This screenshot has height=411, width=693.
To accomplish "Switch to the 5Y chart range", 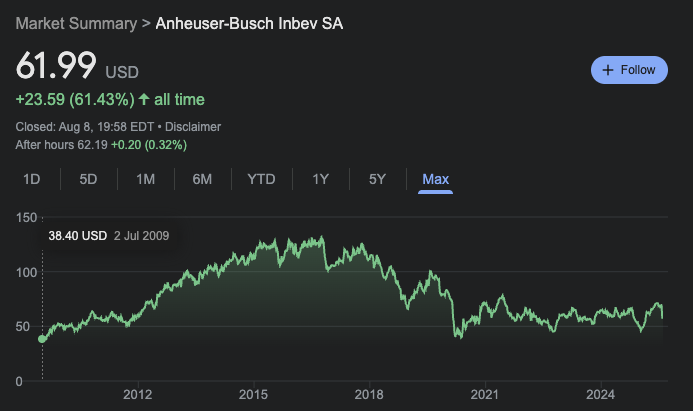I will (377, 179).
